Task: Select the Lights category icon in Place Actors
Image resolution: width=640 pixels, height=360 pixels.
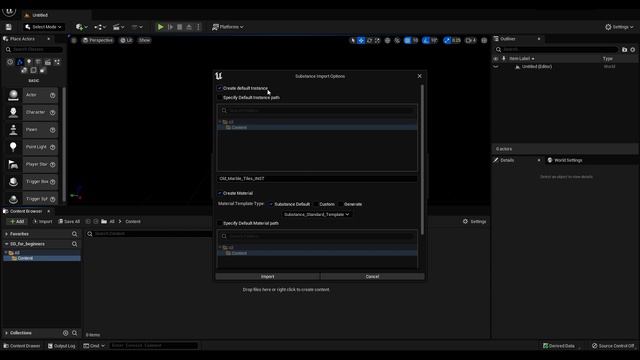Action: click(x=29, y=62)
